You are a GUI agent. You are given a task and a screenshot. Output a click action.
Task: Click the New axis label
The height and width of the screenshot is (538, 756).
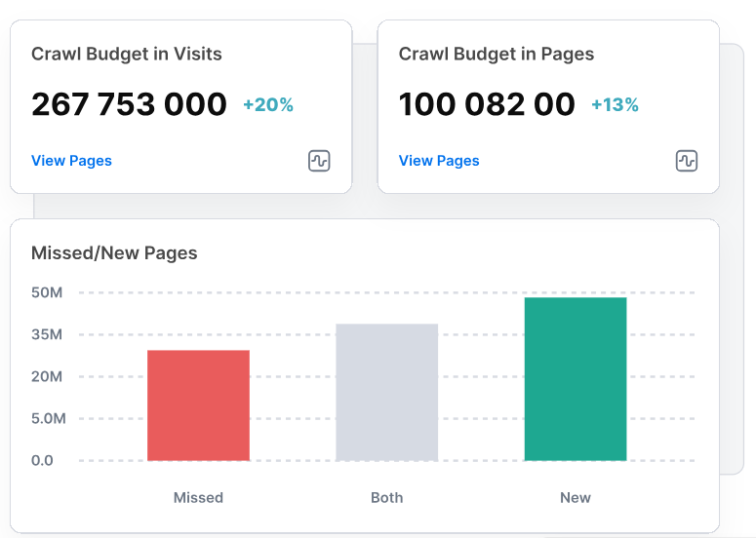coord(576,497)
